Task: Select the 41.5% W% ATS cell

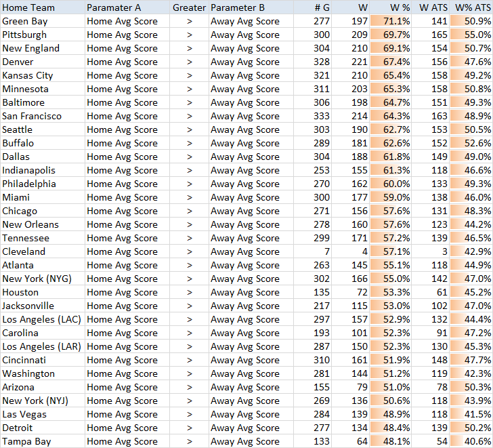Action: point(471,413)
